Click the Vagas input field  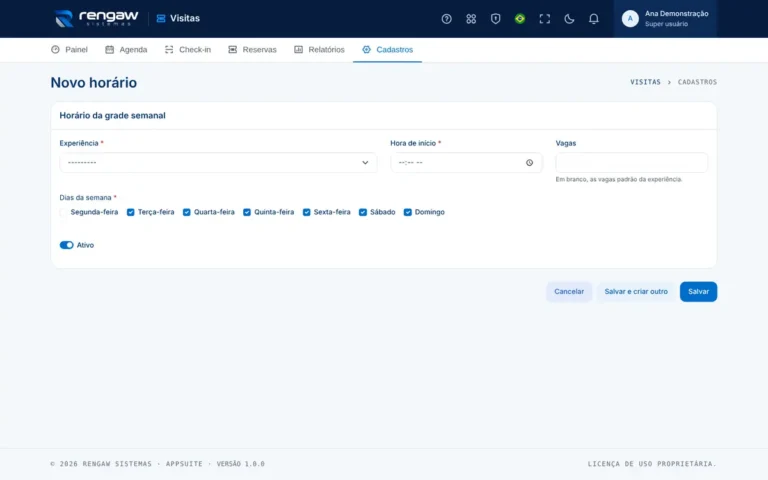[x=631, y=163]
